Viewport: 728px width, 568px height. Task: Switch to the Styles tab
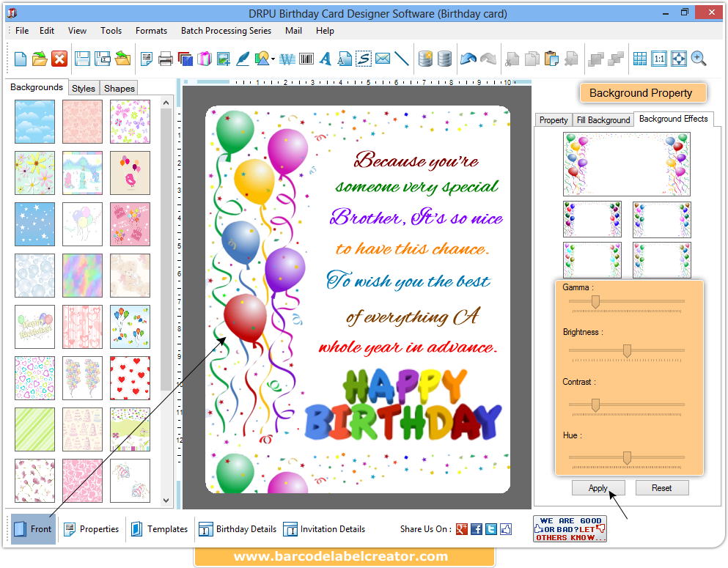(x=83, y=87)
